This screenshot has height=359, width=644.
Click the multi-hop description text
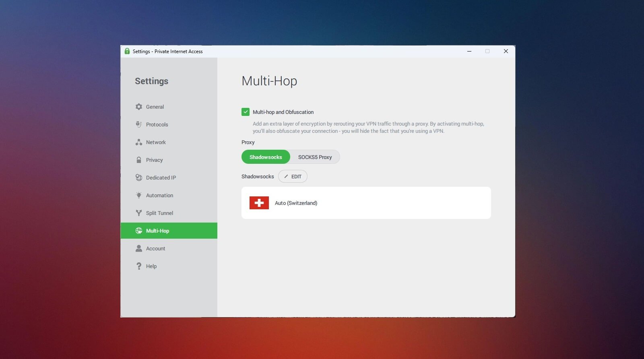click(368, 127)
